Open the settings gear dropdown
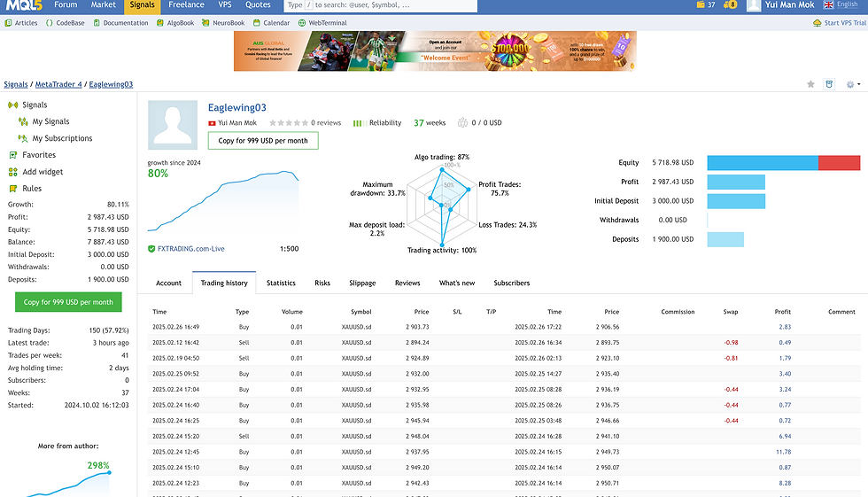This screenshot has height=497, width=868. click(852, 84)
